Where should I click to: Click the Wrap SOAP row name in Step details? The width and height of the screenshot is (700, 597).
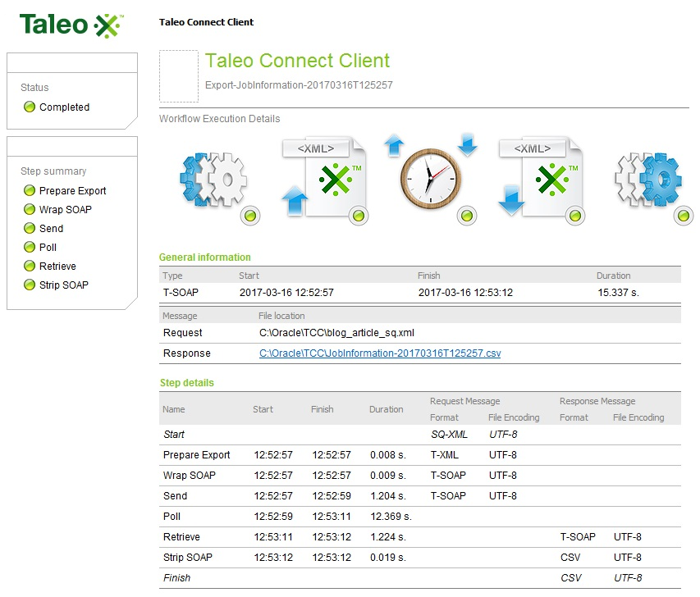(x=190, y=475)
